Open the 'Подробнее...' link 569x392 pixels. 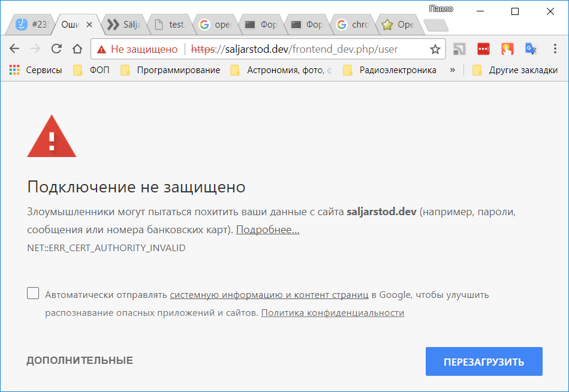click(x=267, y=230)
